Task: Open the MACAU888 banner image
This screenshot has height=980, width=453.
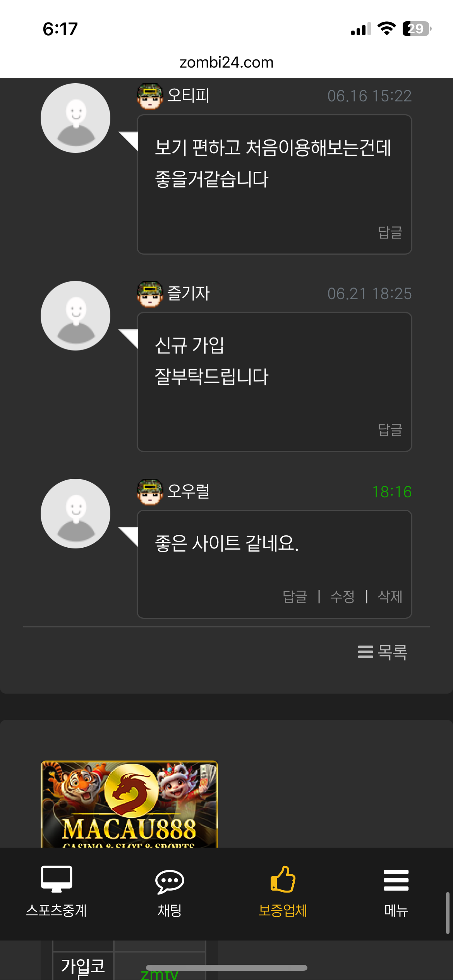Action: point(129,804)
